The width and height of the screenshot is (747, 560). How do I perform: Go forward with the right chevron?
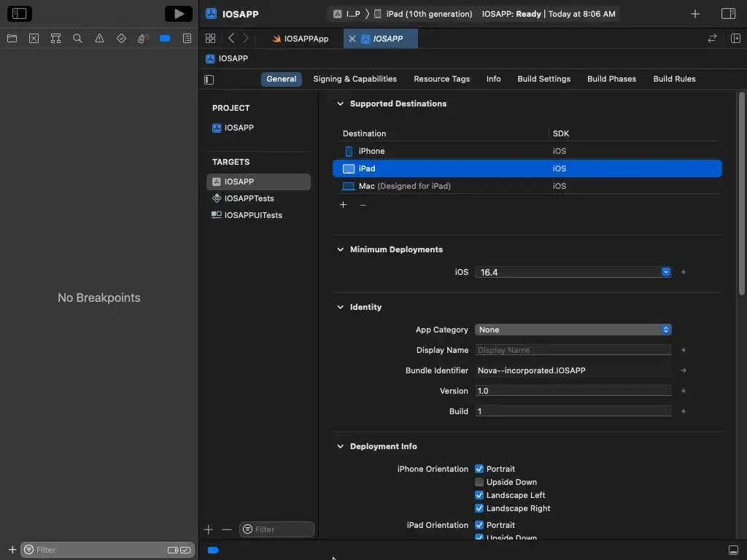pyautogui.click(x=246, y=38)
